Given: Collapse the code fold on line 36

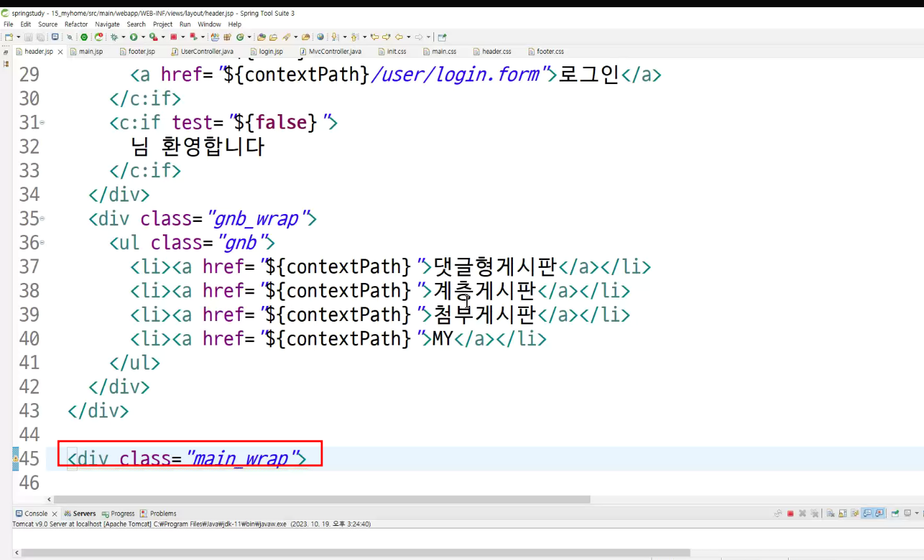Looking at the screenshot, I should (x=43, y=242).
